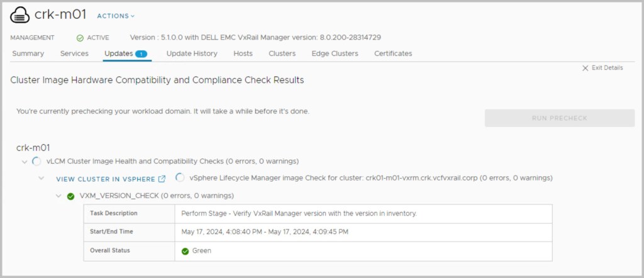Select the vLCM Cluster Image Health and Compatibility Checks text
The image size is (644, 278).
172,161
